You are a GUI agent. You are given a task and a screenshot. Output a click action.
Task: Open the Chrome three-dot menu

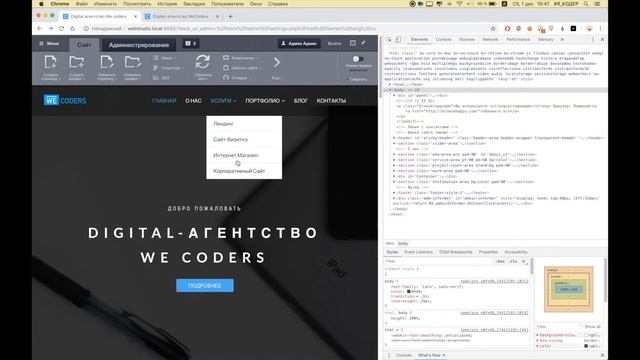click(x=600, y=29)
